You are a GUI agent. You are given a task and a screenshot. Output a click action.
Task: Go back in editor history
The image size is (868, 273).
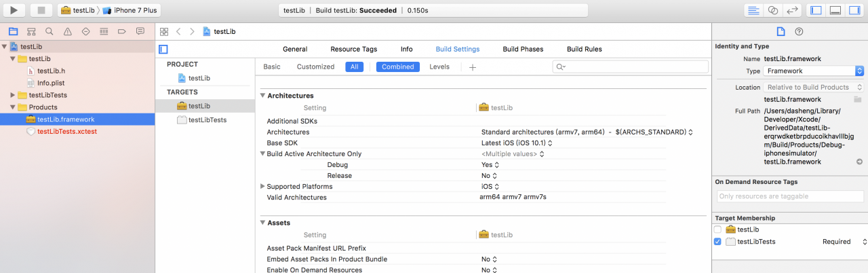pyautogui.click(x=178, y=32)
